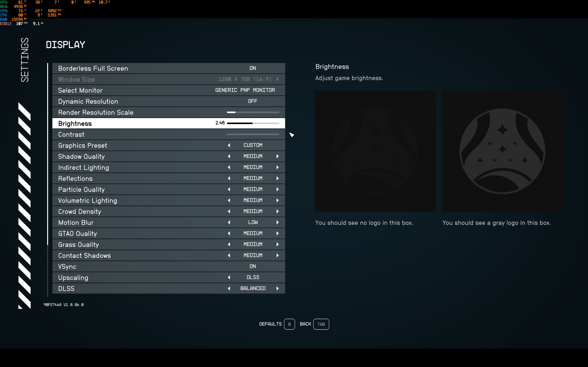Click the Render Resolution Scale slider

(253, 112)
